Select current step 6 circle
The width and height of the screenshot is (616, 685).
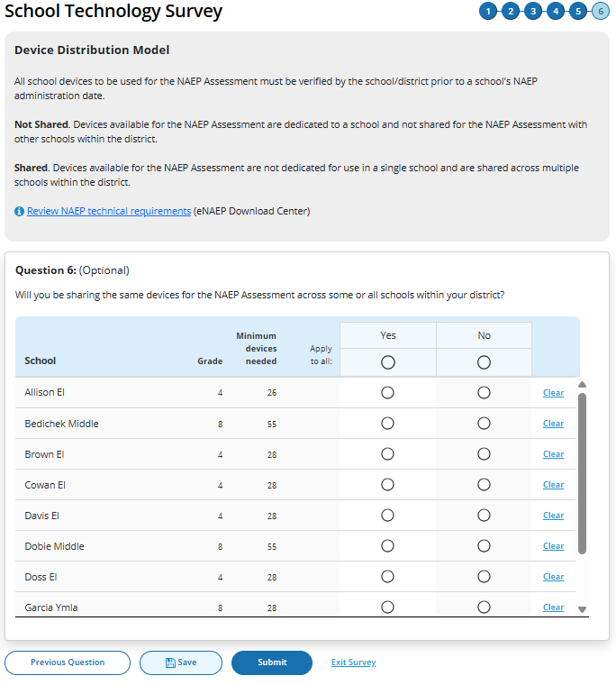(x=600, y=12)
